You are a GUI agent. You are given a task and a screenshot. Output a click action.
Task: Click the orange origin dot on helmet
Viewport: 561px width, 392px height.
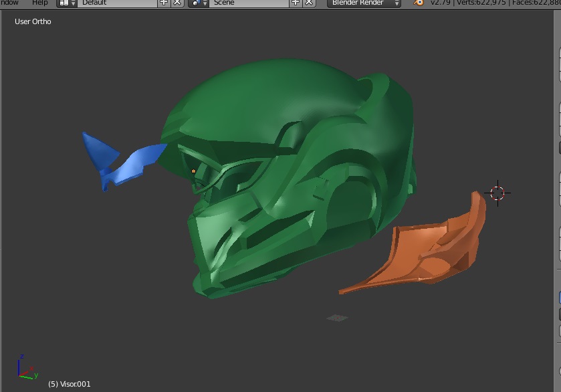193,171
